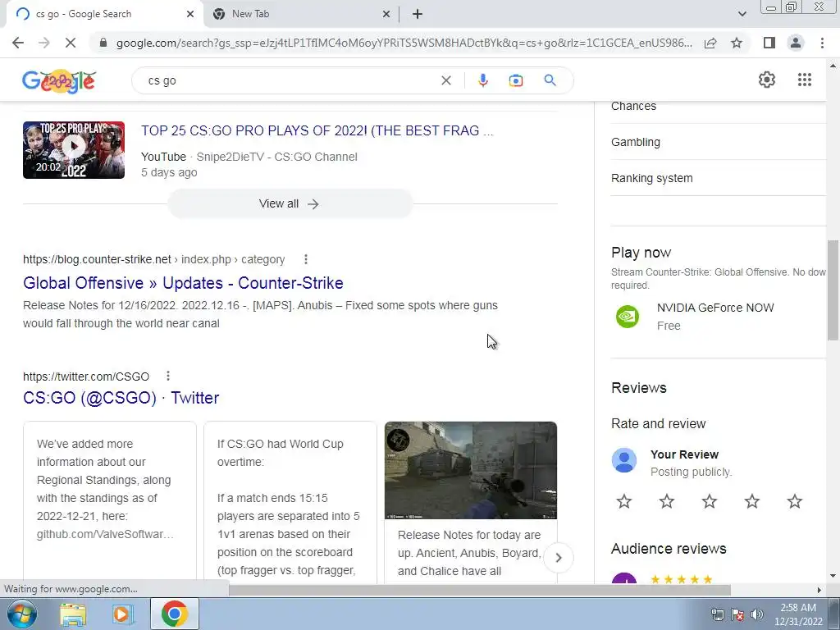Expand the Ranking system topic row
Image resolution: width=840 pixels, height=630 pixels.
(x=718, y=178)
